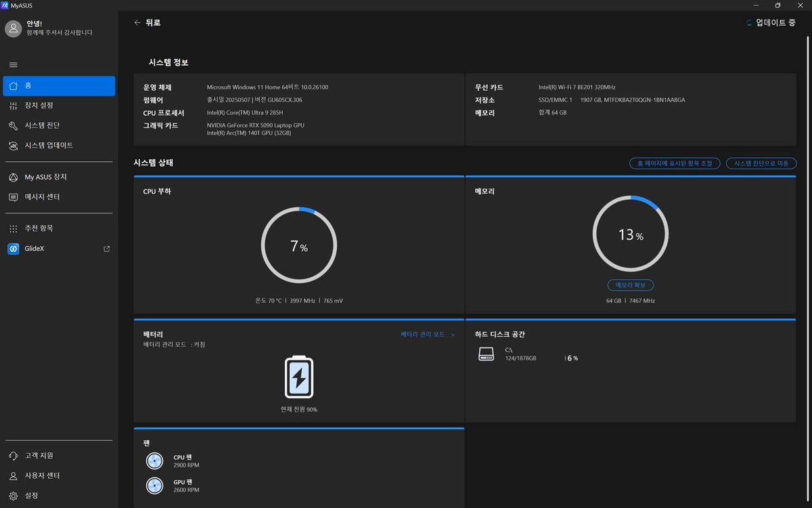This screenshot has height=508, width=812.
Task: Click the 설정 gear icon
Action: (x=13, y=496)
